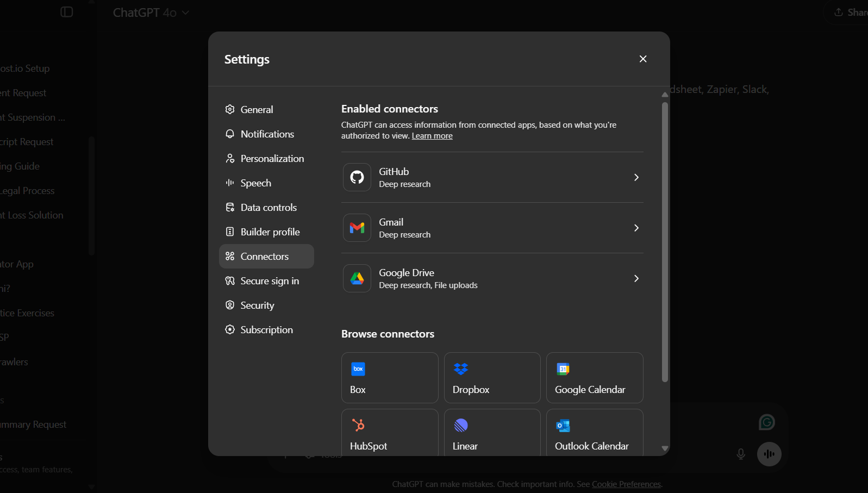Click the Secure sign in key icon

coord(230,280)
